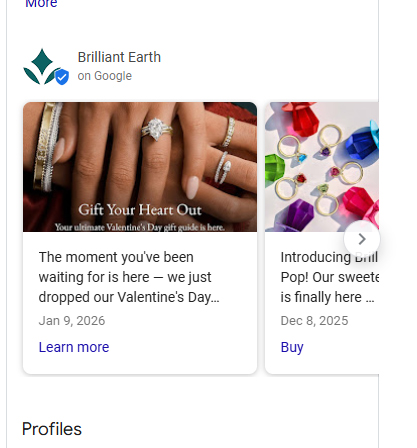Click the Buy link
Image resolution: width=417 pixels, height=448 pixels.
click(x=292, y=347)
